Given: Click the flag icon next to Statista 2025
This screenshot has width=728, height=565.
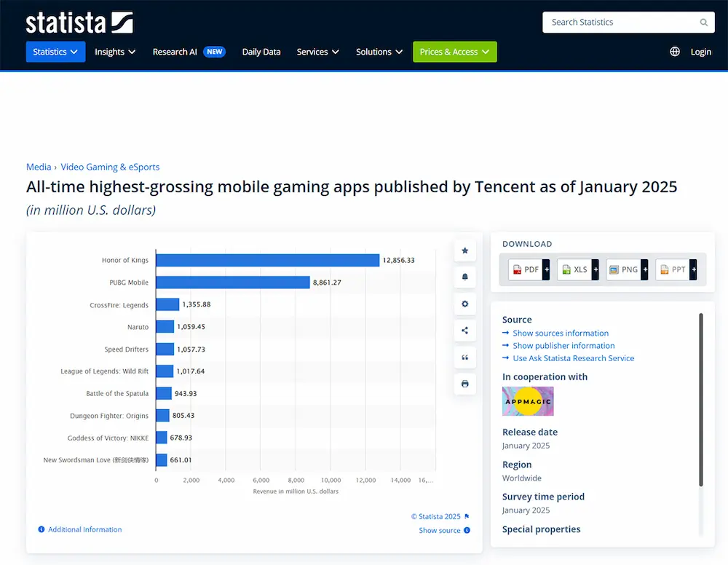Looking at the screenshot, I should point(467,516).
